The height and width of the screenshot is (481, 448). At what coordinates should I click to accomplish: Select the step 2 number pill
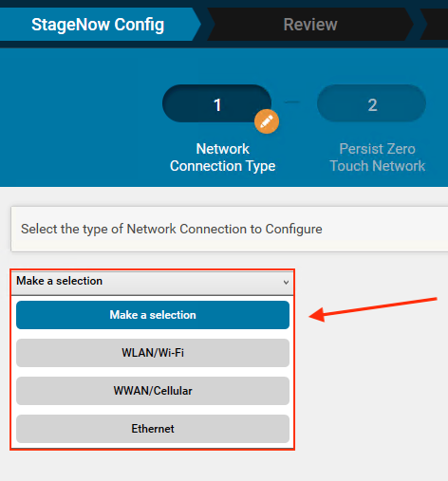(x=371, y=103)
